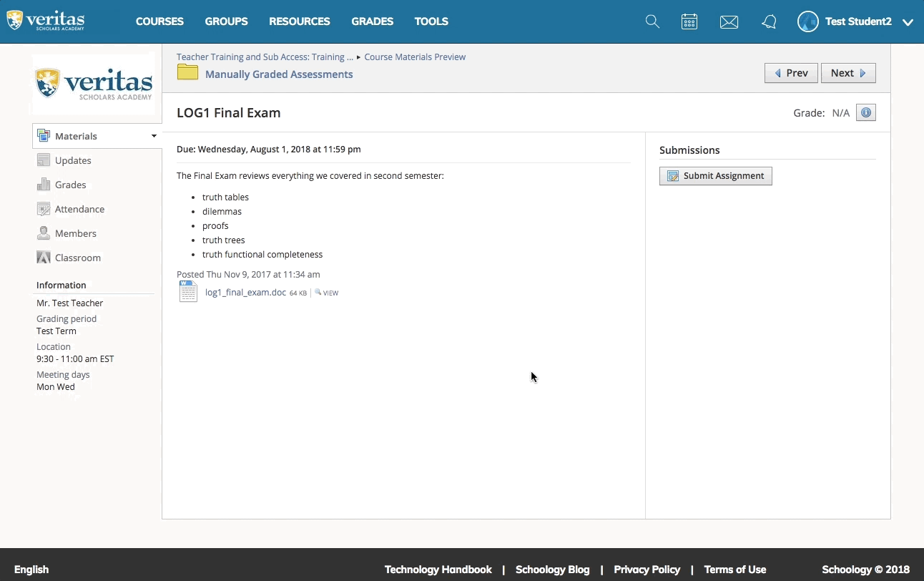Open the search magnifier icon

tap(652, 21)
